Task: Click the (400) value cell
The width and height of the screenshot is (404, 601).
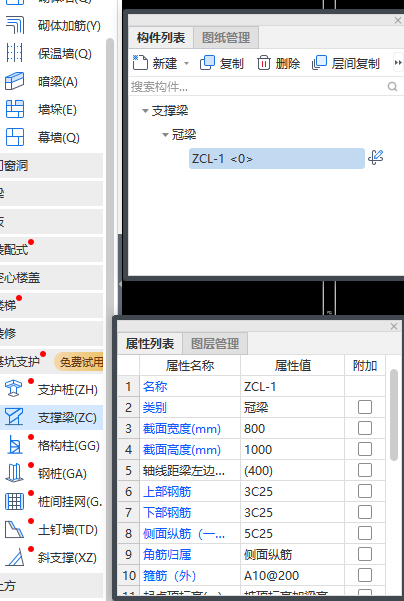Action: point(292,470)
